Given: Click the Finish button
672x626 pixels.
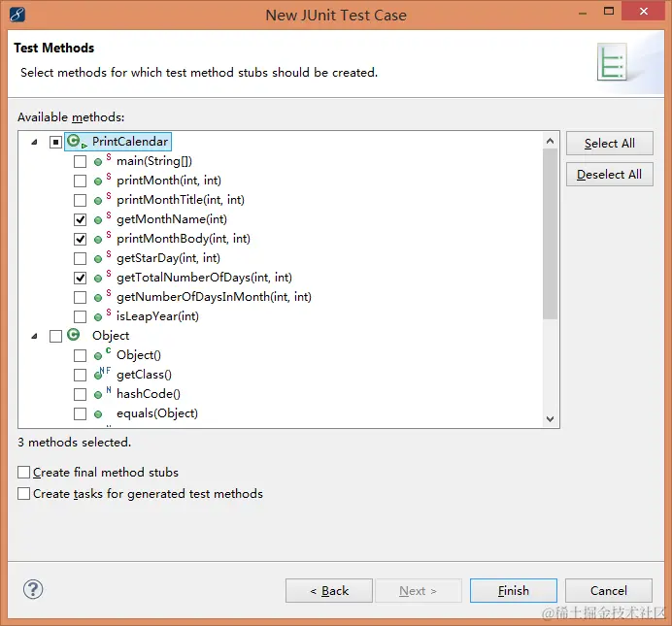Looking at the screenshot, I should 514,591.
